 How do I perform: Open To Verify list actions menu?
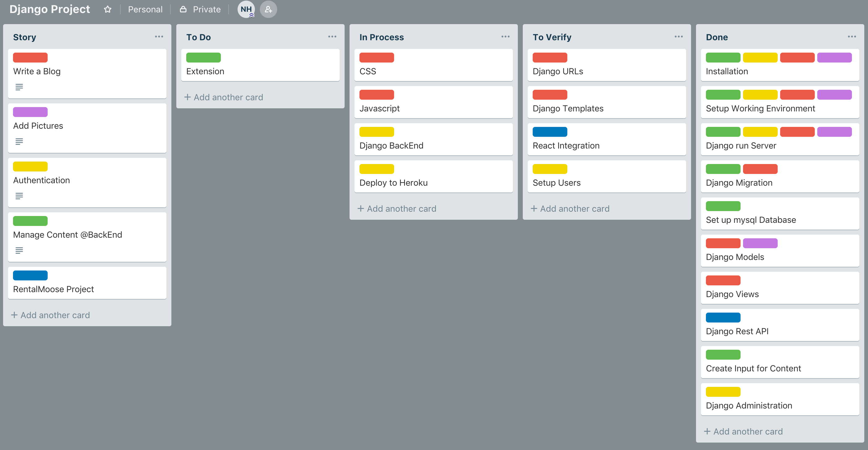click(679, 37)
